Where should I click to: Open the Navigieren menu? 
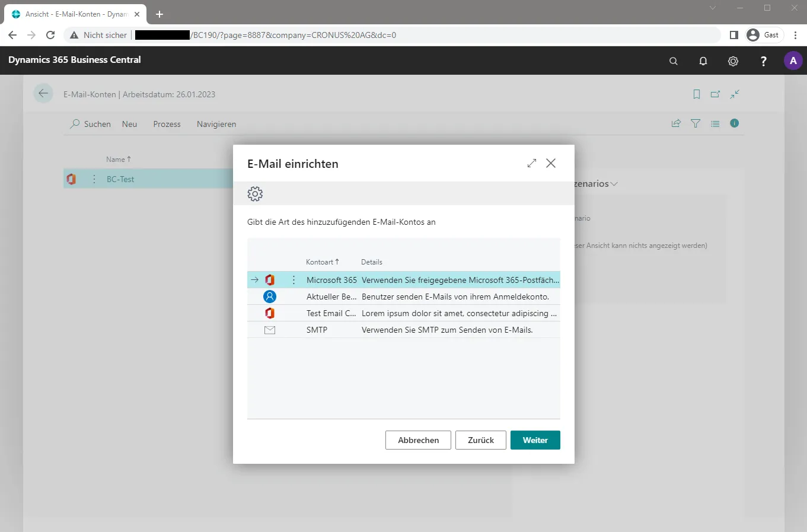point(216,124)
